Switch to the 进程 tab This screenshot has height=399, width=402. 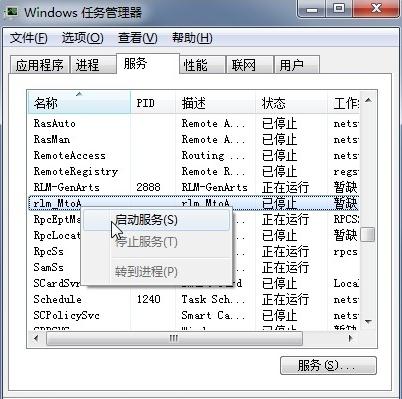tap(93, 65)
